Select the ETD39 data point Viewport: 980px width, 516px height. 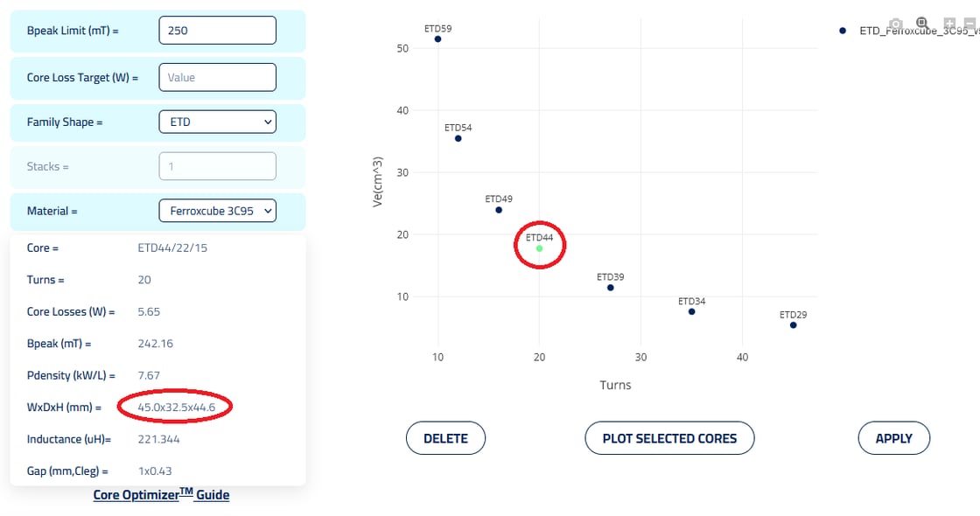[611, 288]
